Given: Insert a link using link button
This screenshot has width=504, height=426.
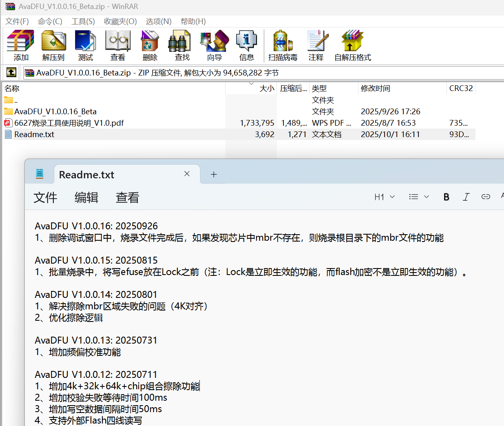Looking at the screenshot, I should pos(485,197).
